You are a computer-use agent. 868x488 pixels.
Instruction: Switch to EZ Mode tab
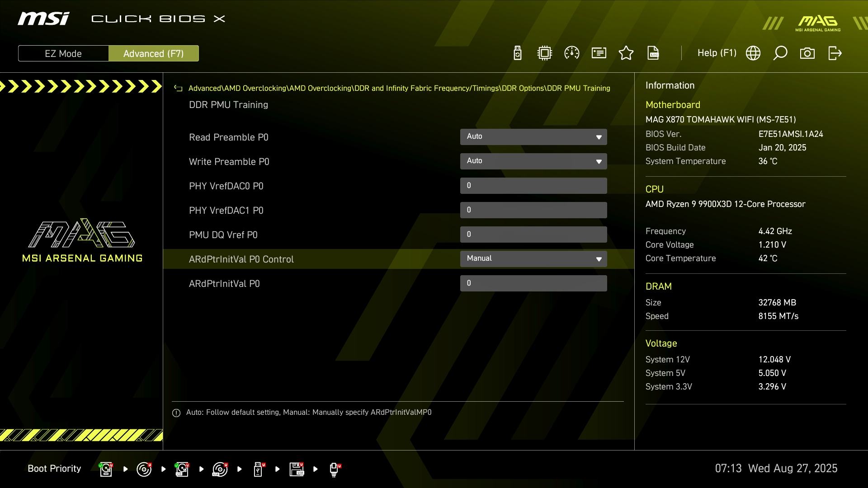[63, 53]
